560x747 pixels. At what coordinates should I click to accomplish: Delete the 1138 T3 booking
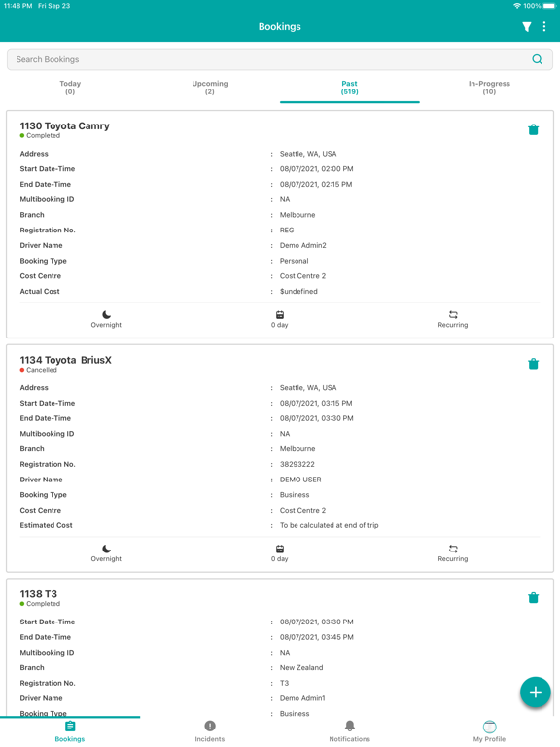click(x=533, y=598)
